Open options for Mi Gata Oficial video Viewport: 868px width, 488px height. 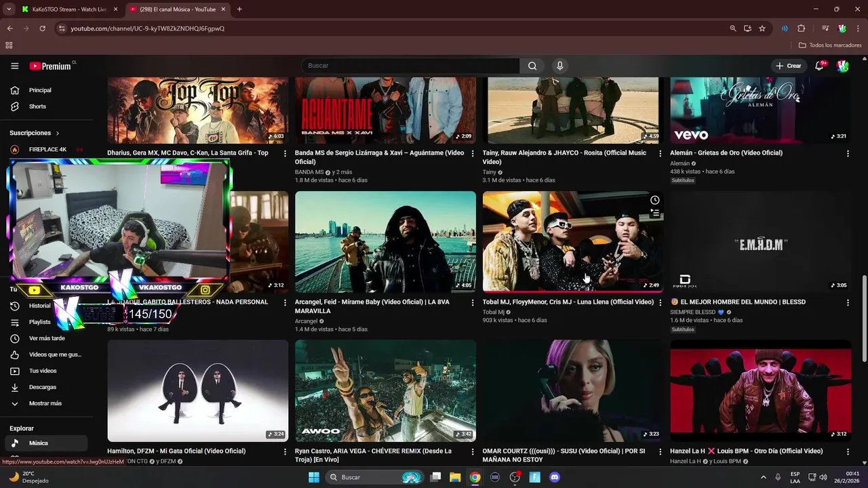click(285, 452)
